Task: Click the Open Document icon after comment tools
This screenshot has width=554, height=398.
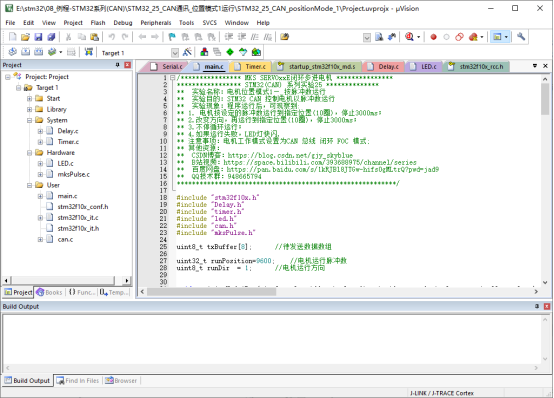Action: tap(284, 37)
